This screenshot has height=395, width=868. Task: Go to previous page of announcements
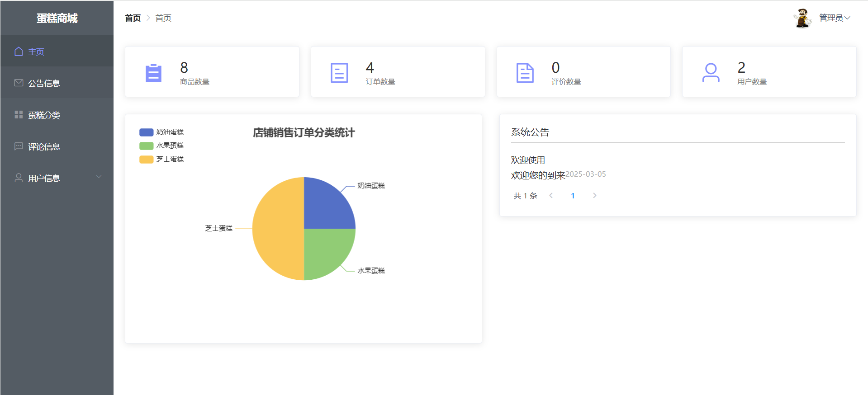(551, 196)
